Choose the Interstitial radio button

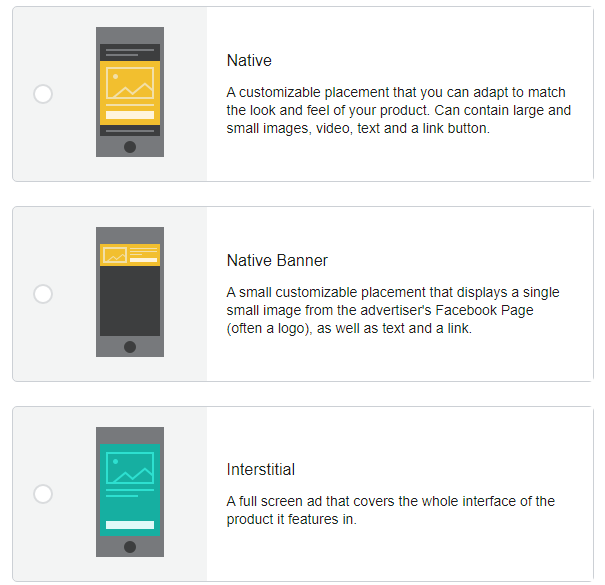(43, 494)
